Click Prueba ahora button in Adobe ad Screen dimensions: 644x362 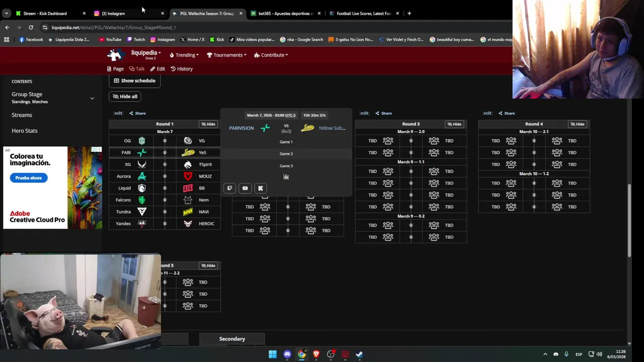[28, 178]
